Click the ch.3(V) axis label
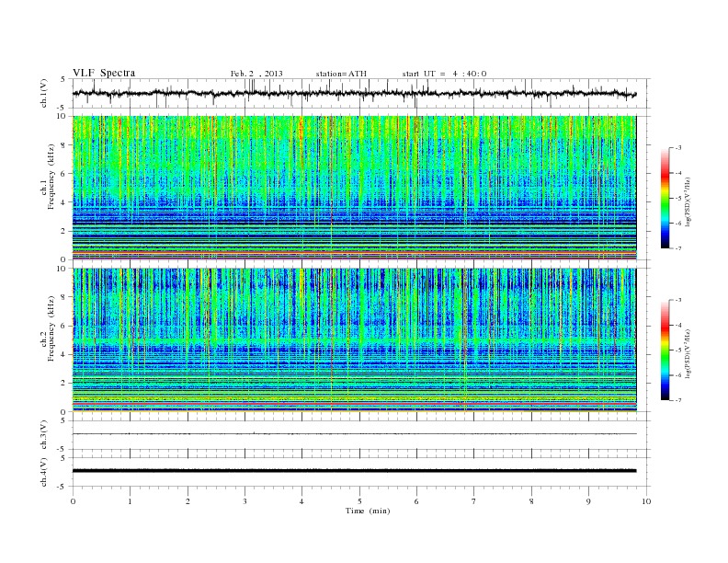 44,435
